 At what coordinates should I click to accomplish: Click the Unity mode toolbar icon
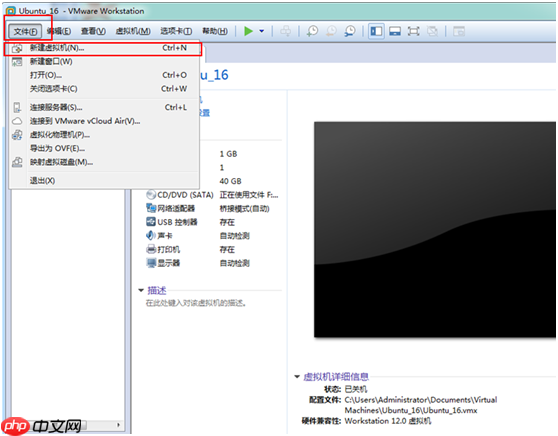pos(432,31)
